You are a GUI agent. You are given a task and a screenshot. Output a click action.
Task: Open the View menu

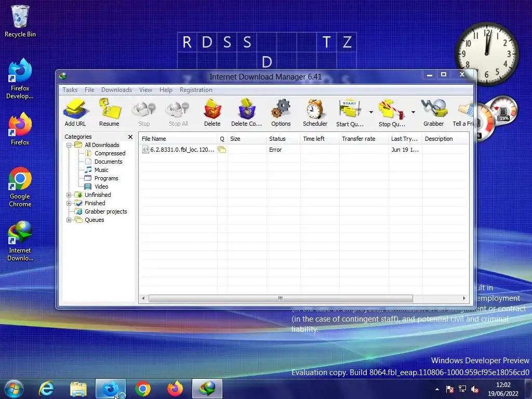(x=145, y=90)
